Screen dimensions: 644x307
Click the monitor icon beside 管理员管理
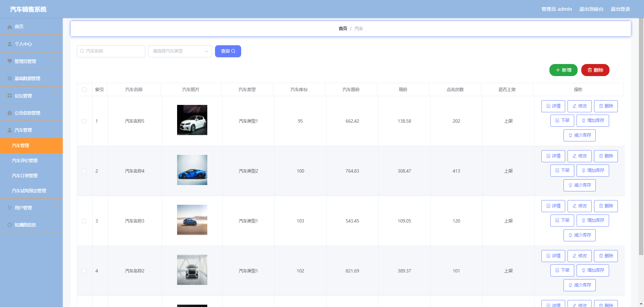pyautogui.click(x=10, y=61)
